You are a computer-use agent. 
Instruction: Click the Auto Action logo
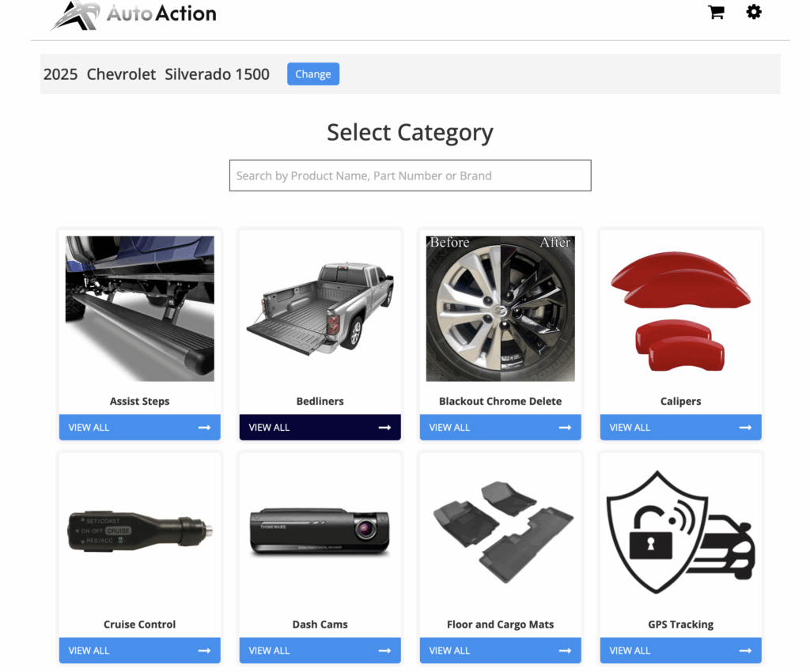pyautogui.click(x=134, y=14)
